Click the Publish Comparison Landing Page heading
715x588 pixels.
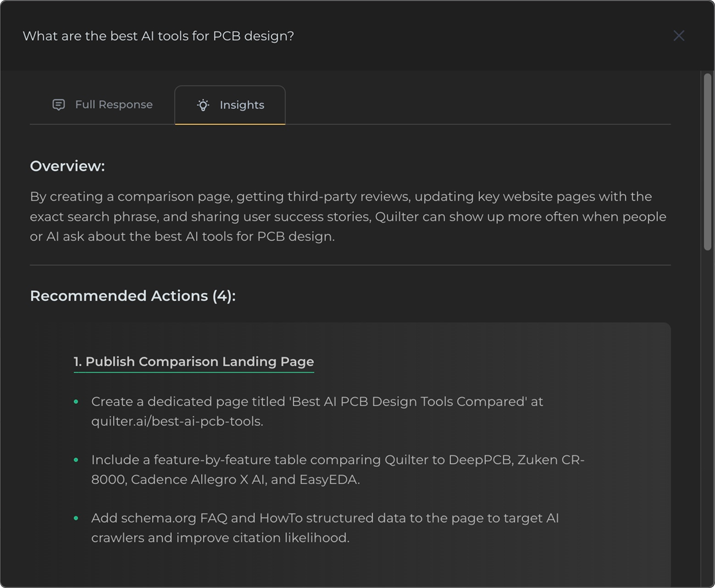(x=194, y=362)
